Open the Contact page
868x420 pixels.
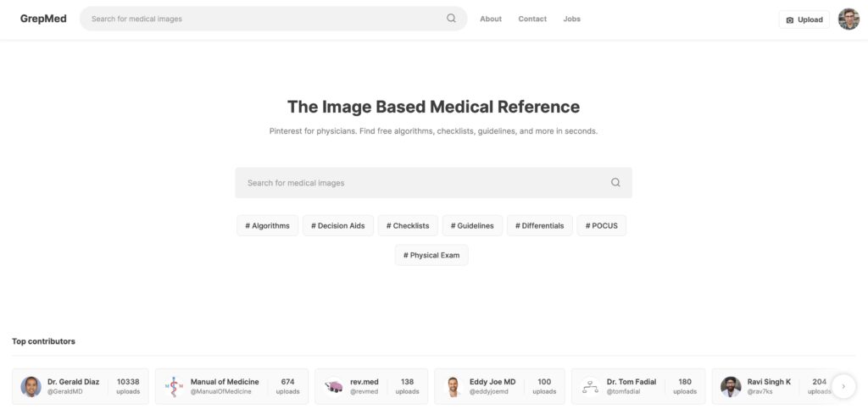pos(532,19)
